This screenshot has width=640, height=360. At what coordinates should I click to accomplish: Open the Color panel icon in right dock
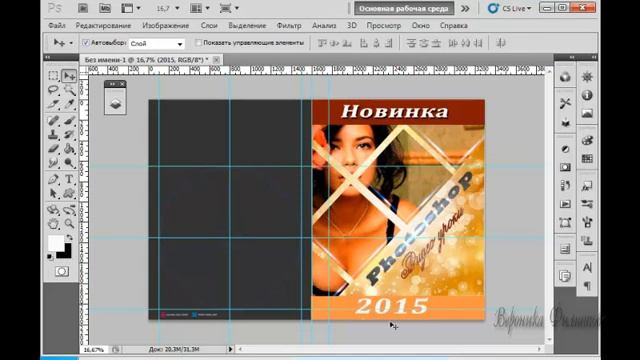pos(587,140)
